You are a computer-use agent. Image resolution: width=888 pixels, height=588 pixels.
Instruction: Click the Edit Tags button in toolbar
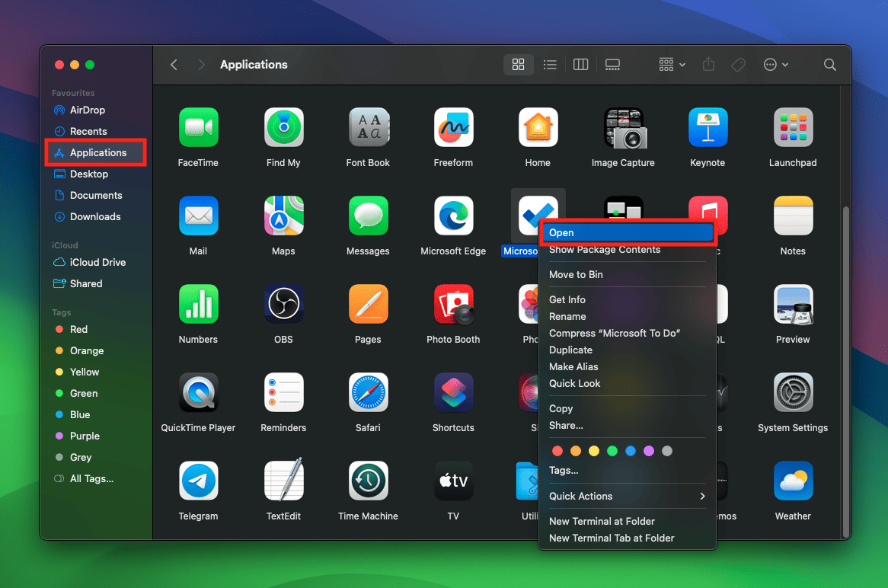click(739, 65)
